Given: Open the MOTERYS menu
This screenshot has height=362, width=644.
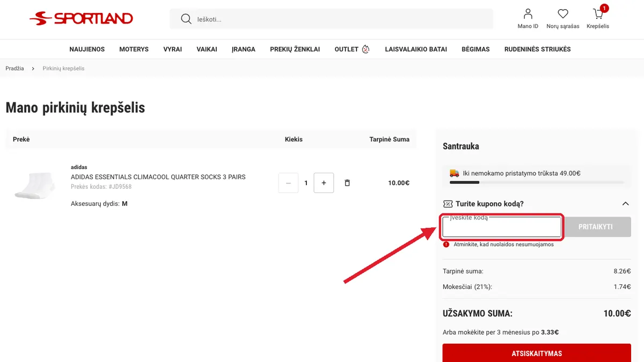Looking at the screenshot, I should click(134, 49).
